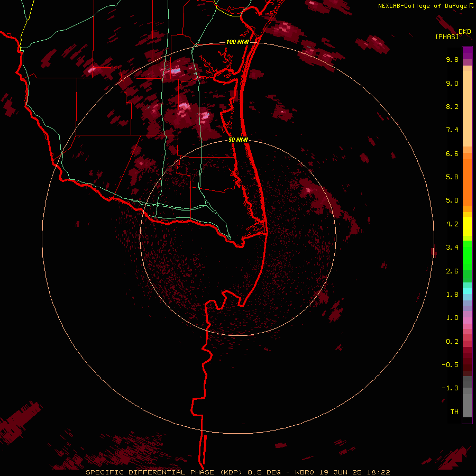Pick the gray band near the TH label
The image size is (476, 476).
[467, 405]
